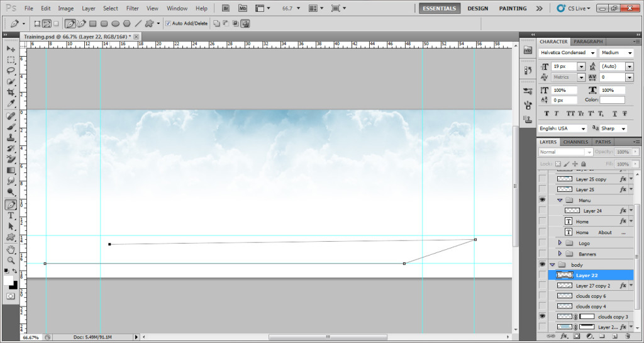The image size is (644, 343).
Task: Open the Sharp anti-aliasing dropdown
Action: 624,128
